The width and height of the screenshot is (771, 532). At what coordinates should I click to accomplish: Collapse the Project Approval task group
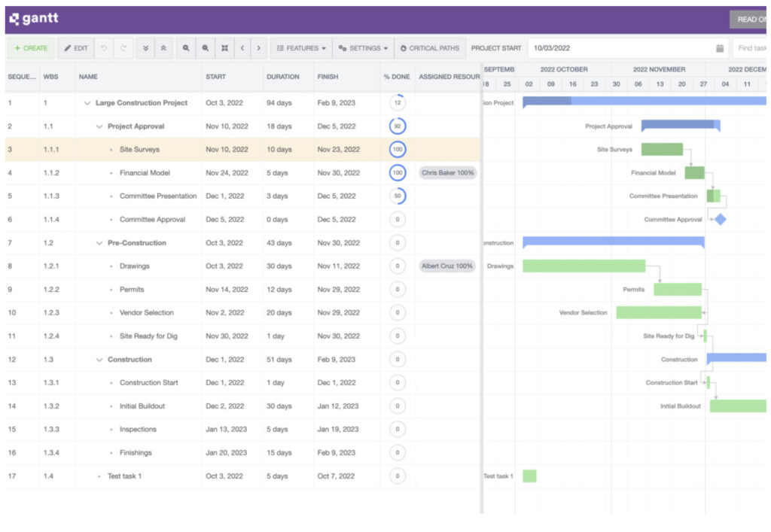[x=99, y=126]
